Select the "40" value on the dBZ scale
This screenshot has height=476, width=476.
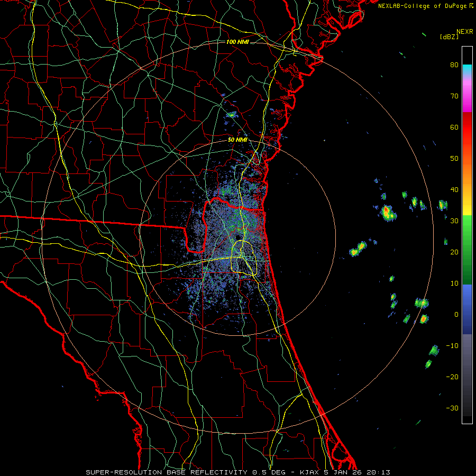[454, 190]
